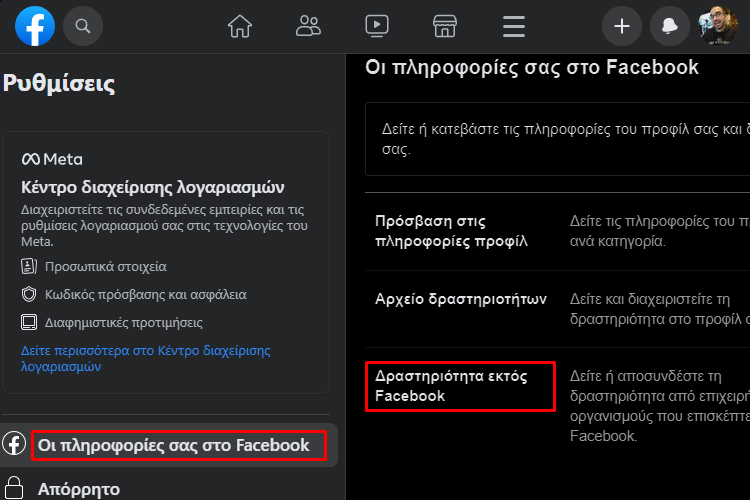Open Αρχείο δραστηριοτήτων
This screenshot has height=500, width=750.
click(461, 299)
